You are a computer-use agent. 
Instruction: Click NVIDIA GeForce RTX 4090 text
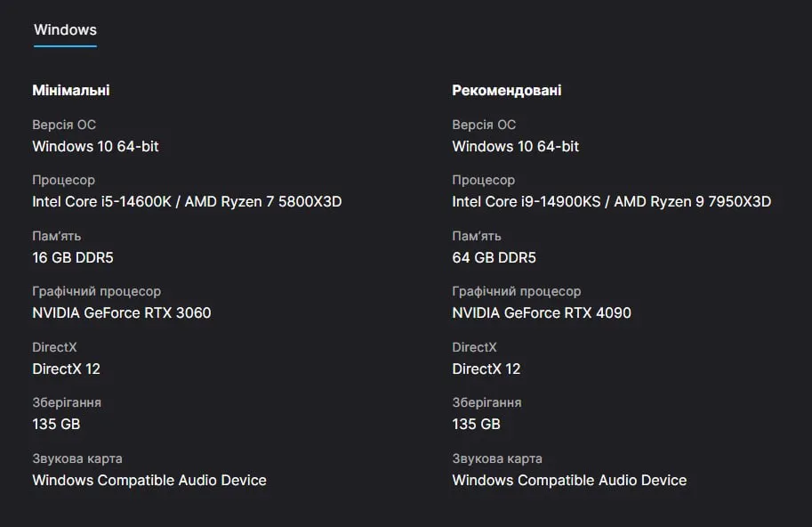(x=542, y=313)
